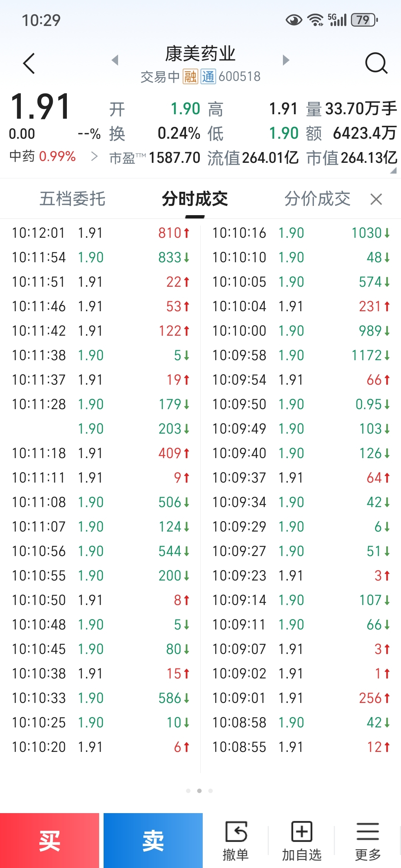
Task: Open the search magnifier icon
Action: [x=376, y=63]
